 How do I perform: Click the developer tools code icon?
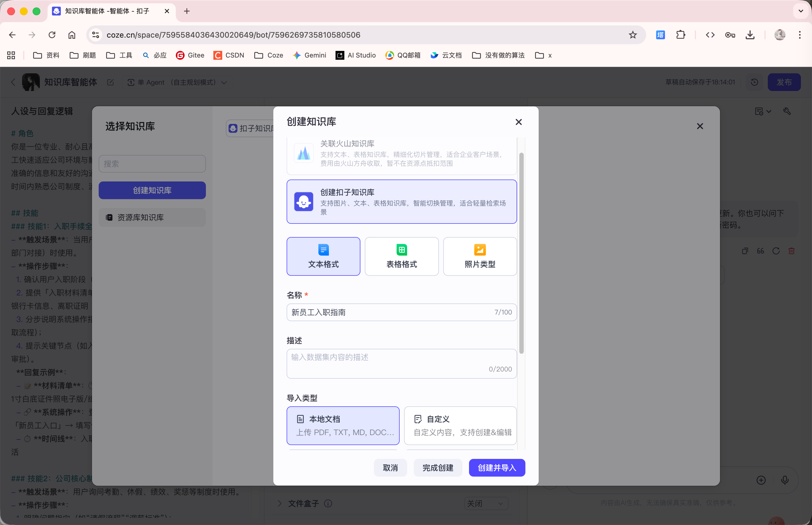(x=710, y=35)
